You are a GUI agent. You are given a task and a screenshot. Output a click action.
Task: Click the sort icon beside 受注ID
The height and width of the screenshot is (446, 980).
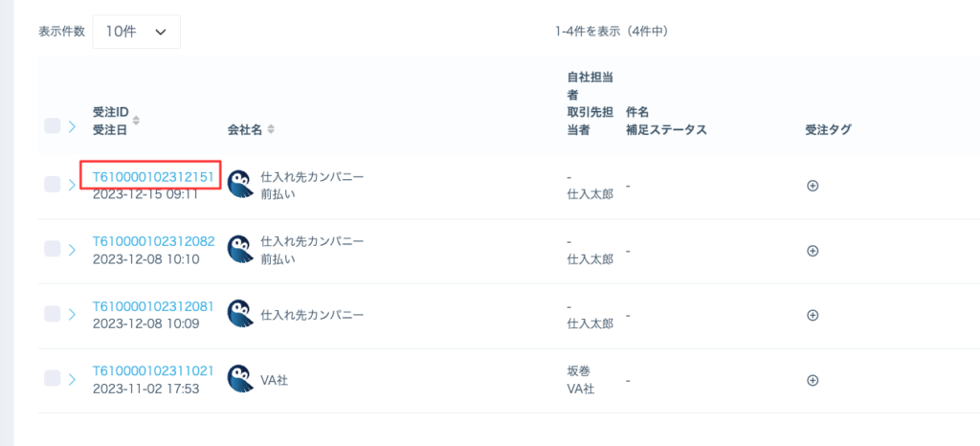click(x=136, y=121)
